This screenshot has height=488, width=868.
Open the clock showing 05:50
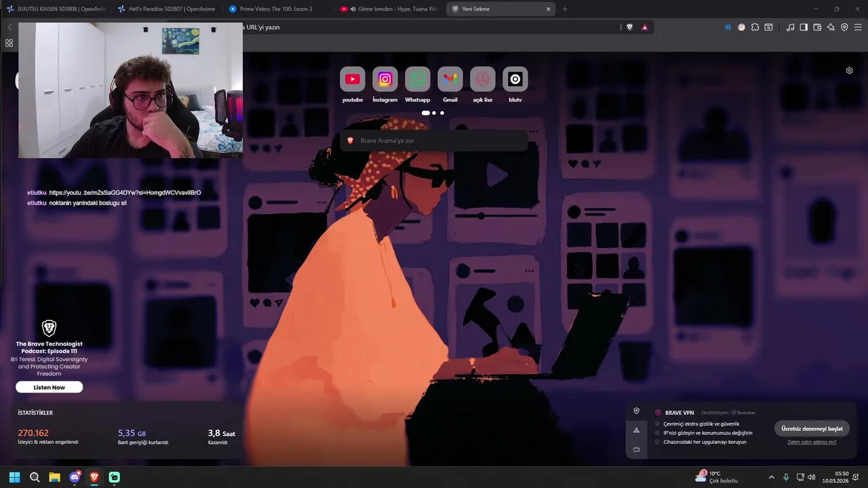click(835, 477)
